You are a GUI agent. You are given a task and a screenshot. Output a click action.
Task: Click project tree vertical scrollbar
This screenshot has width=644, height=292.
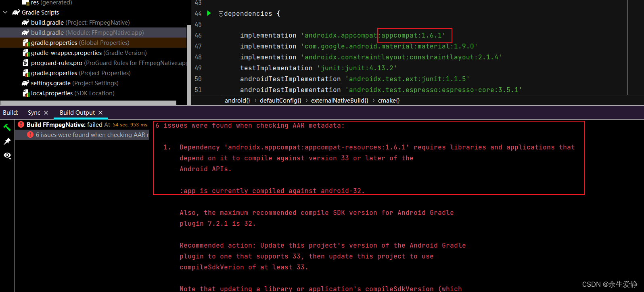click(x=189, y=65)
